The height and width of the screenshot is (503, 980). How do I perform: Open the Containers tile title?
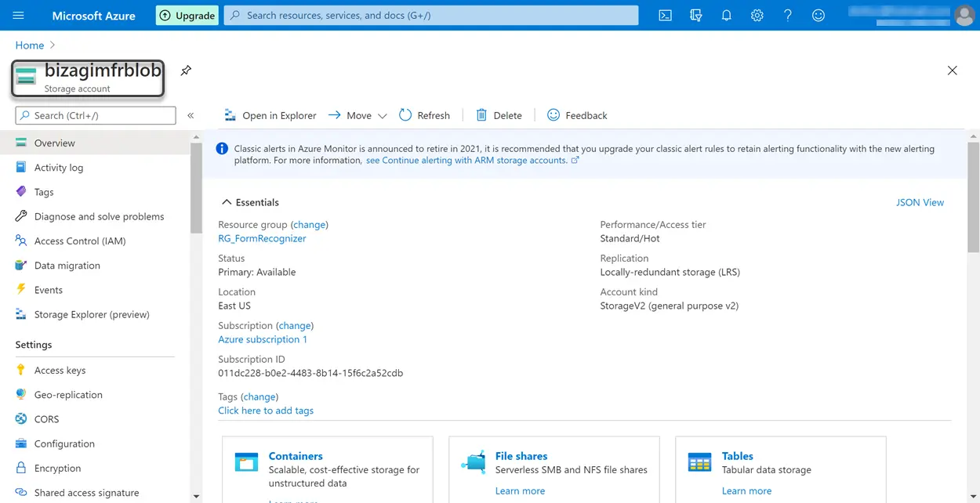pos(296,456)
